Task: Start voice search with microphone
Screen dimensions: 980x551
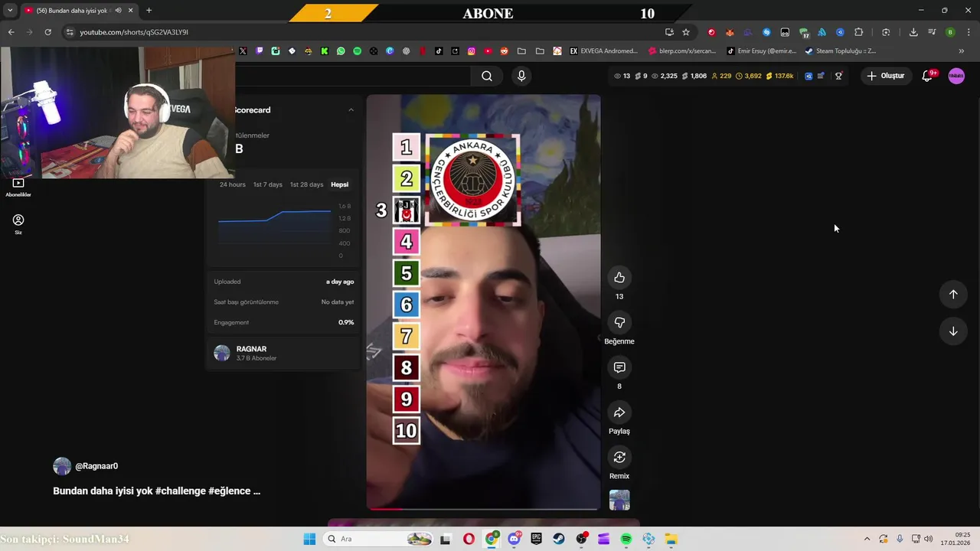Action: [521, 76]
